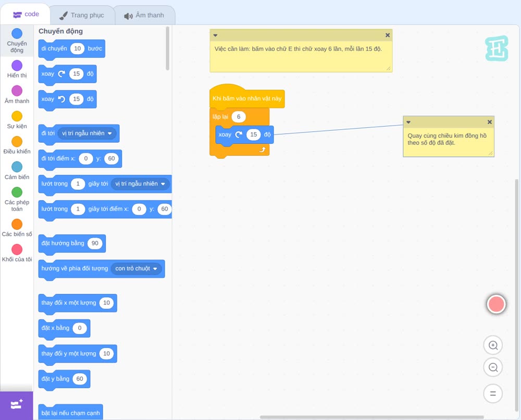521x420 pixels.
Task: Click the 'bật lại nếu chạm cạnh' block
Action: [x=71, y=412]
